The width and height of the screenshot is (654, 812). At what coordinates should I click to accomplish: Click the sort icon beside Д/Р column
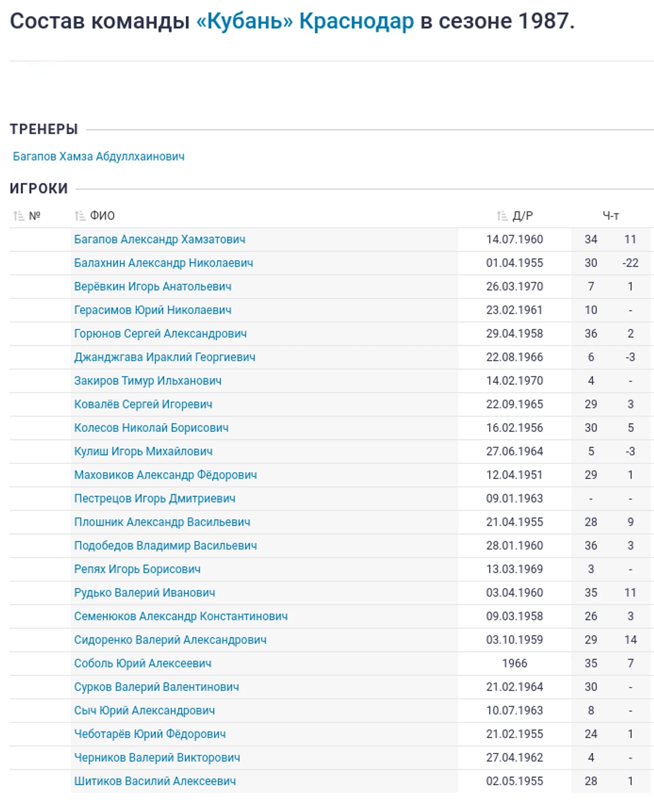502,216
